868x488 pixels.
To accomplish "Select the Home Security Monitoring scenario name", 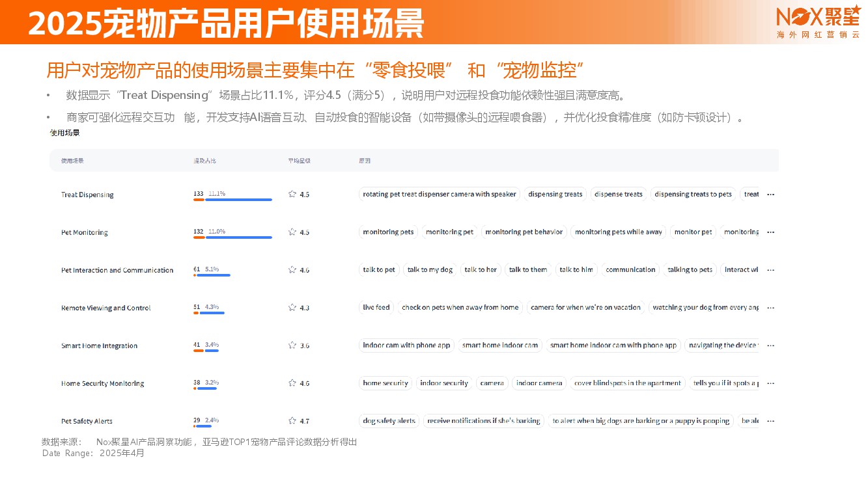I will (x=102, y=383).
